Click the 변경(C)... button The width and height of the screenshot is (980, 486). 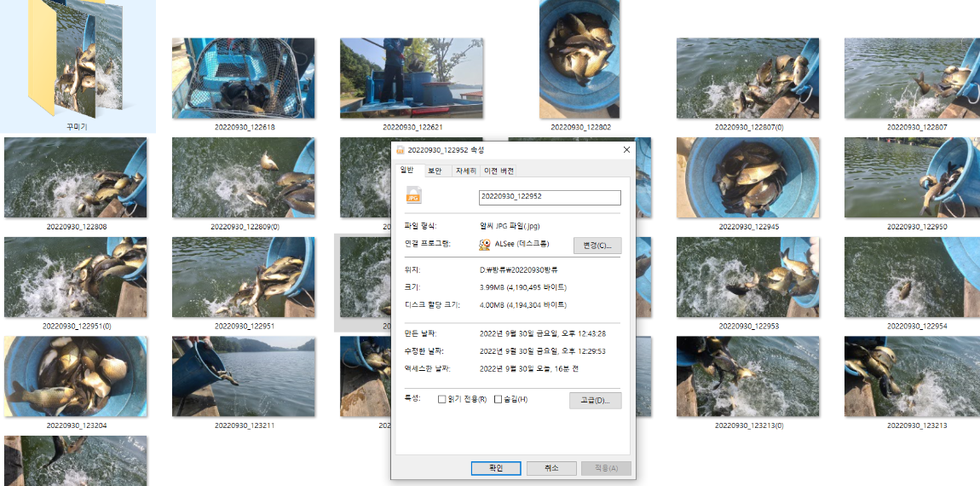click(x=597, y=246)
